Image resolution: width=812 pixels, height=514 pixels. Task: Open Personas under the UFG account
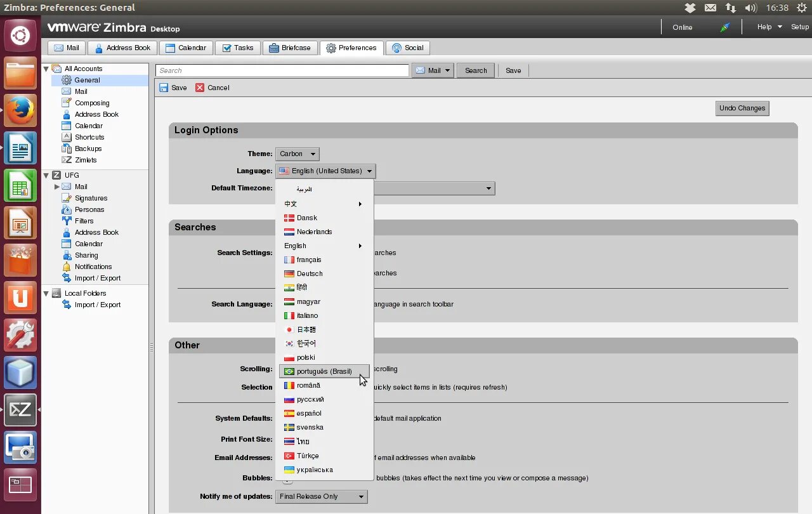[x=89, y=209]
